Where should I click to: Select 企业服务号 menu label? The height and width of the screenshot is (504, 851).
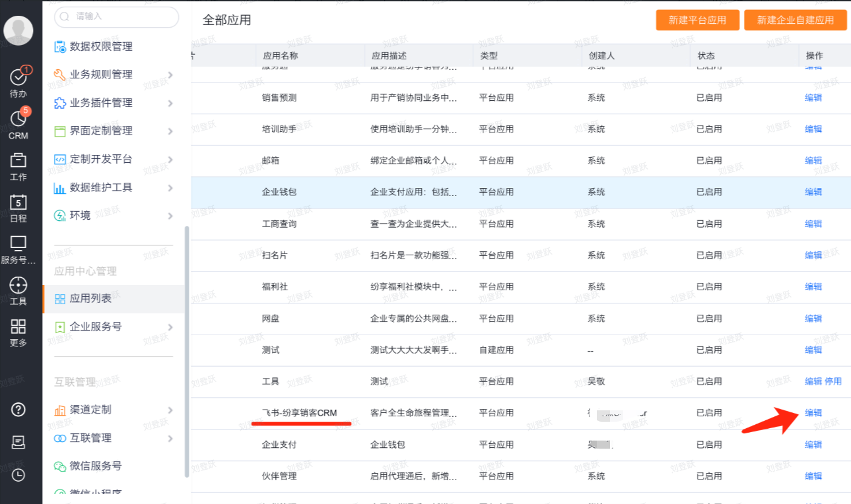coord(96,327)
